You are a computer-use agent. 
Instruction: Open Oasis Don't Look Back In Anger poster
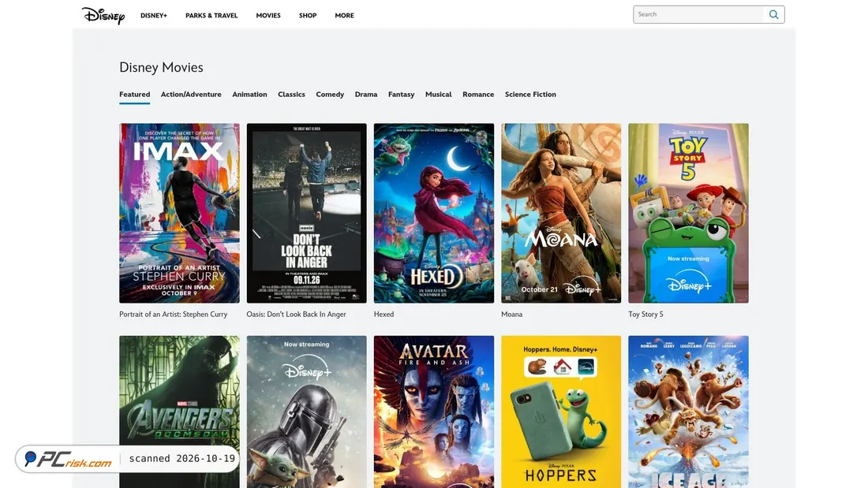(307, 213)
